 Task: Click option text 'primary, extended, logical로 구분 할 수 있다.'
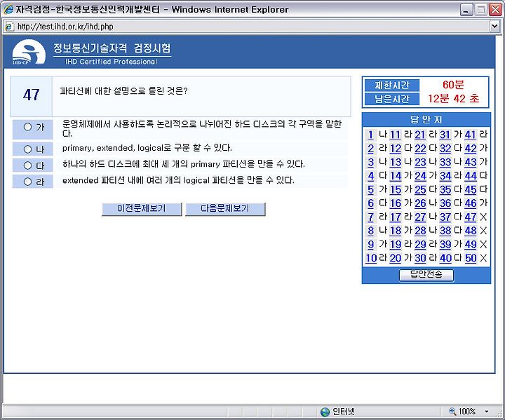(x=147, y=148)
